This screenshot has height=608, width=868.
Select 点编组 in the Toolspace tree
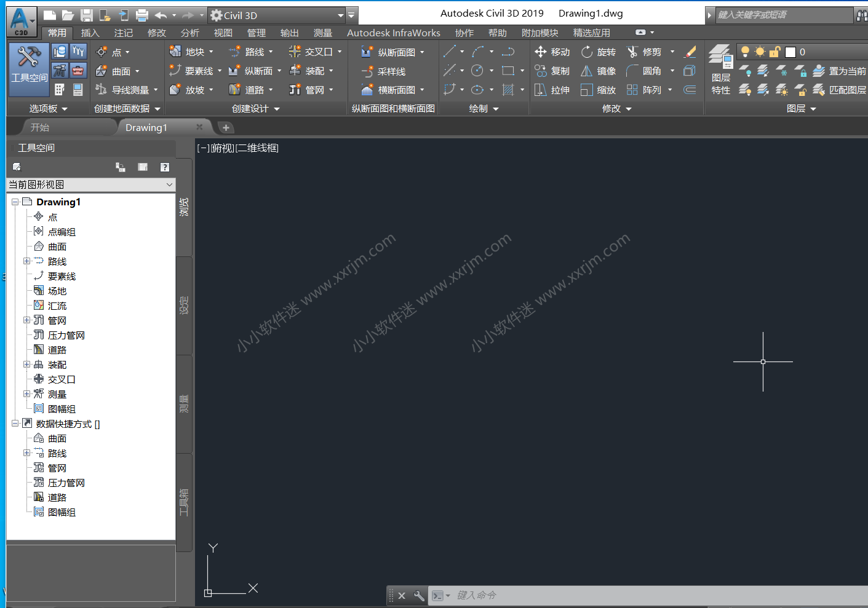point(62,232)
